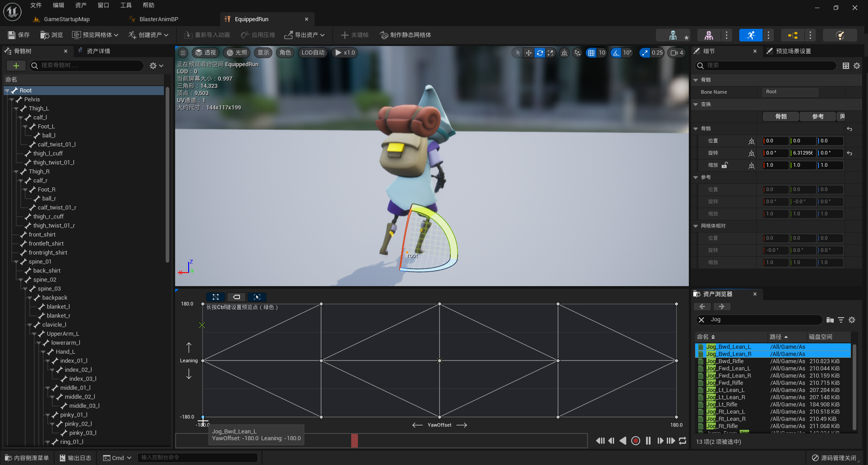The image size is (868, 465).
Task: Click Make Static Mesh button
Action: tap(405, 35)
